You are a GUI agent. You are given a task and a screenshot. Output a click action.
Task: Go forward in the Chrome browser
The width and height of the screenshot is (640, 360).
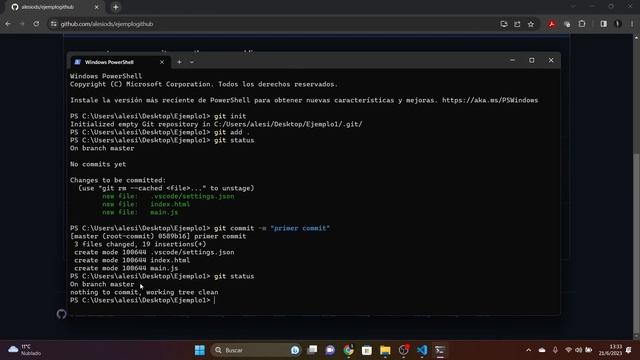tap(22, 24)
